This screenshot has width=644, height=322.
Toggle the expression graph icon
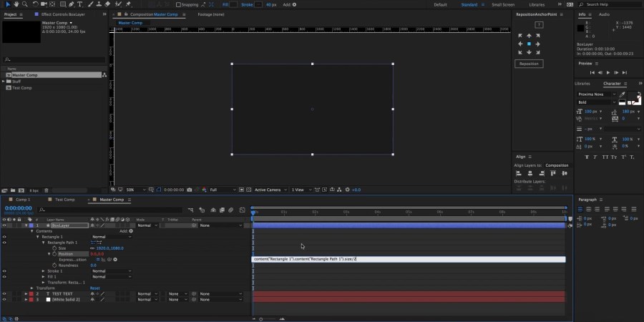(104, 260)
